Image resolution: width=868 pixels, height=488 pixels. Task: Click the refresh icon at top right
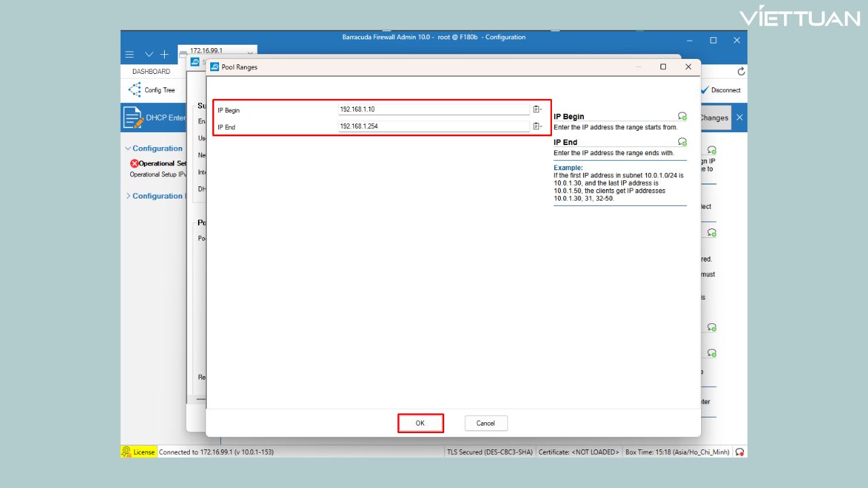741,71
